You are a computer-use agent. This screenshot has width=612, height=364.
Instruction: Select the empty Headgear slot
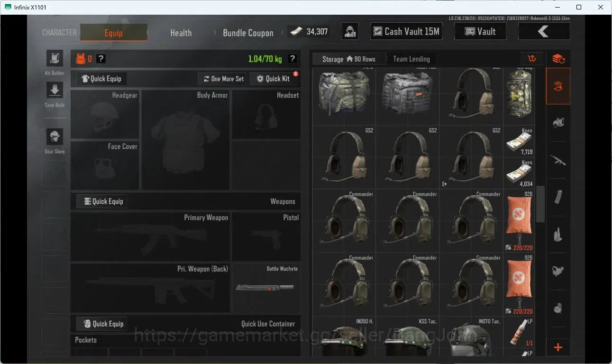click(105, 114)
